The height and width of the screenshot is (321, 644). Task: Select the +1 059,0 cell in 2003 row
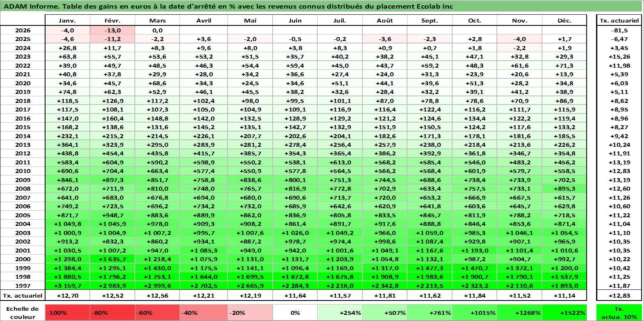pyautogui.click(x=430, y=233)
